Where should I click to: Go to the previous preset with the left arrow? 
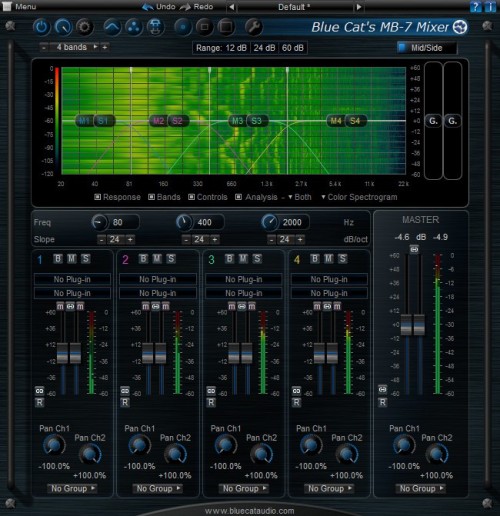tap(232, 7)
